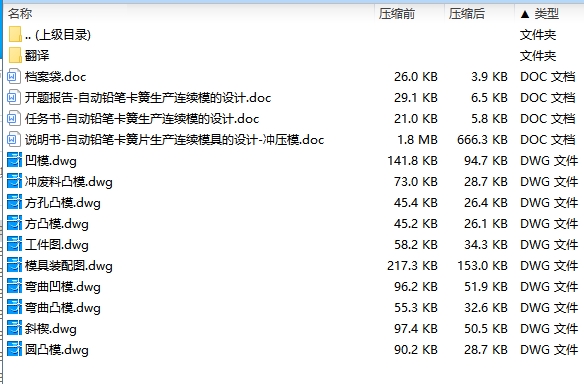
Task: Click the DWG icon of 弯曲凹模.dwg
Action: coord(15,286)
